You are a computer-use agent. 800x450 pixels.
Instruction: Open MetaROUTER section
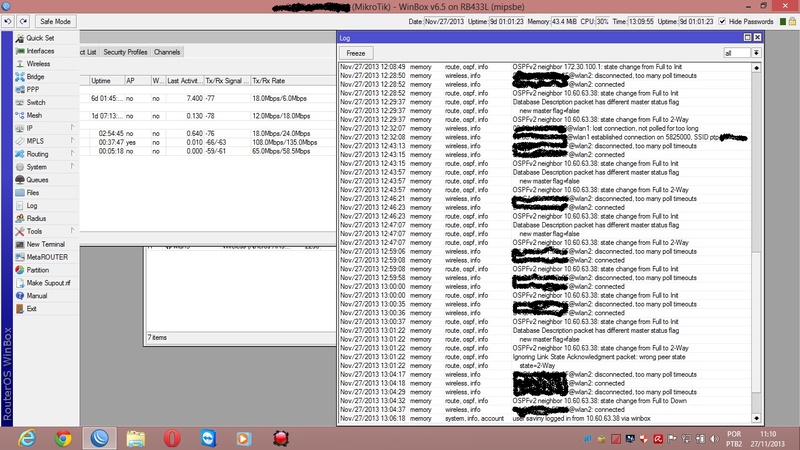47,257
